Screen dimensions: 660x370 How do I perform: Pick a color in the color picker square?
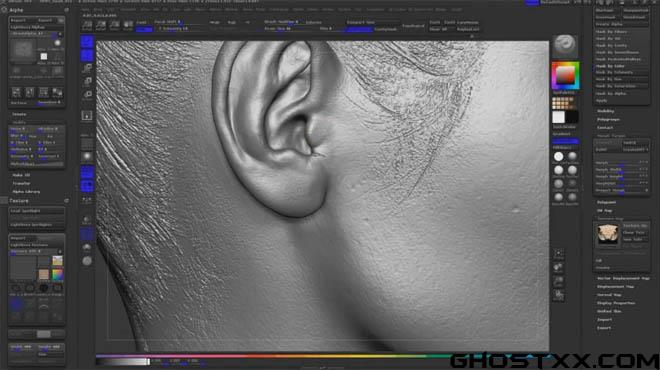(565, 75)
